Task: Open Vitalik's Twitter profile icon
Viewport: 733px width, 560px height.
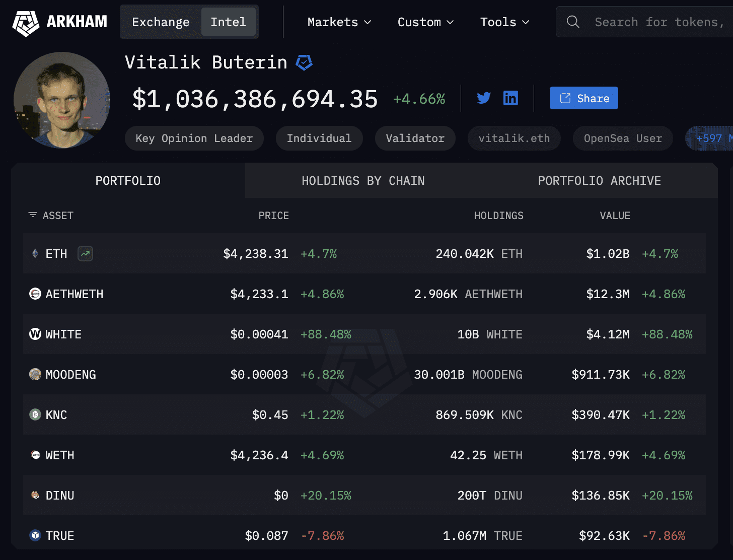Action: [x=484, y=98]
